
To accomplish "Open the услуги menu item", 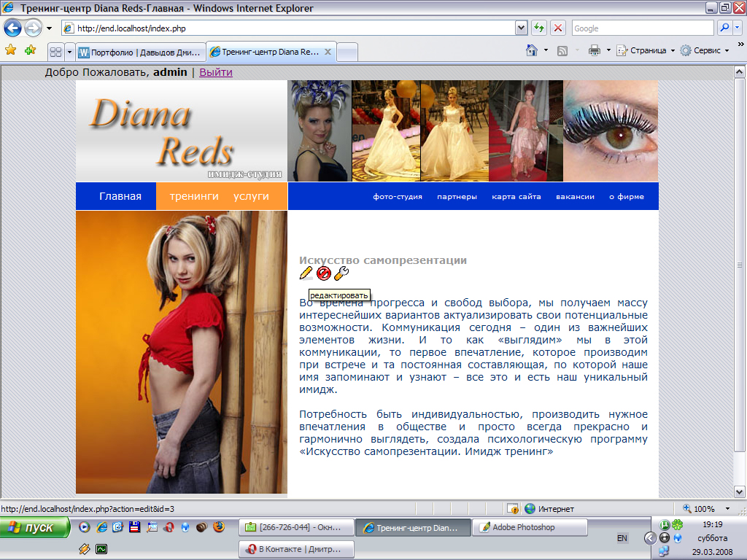I will click(251, 196).
